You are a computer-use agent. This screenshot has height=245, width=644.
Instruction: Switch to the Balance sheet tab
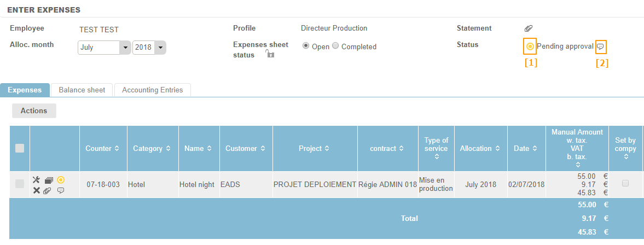point(82,90)
